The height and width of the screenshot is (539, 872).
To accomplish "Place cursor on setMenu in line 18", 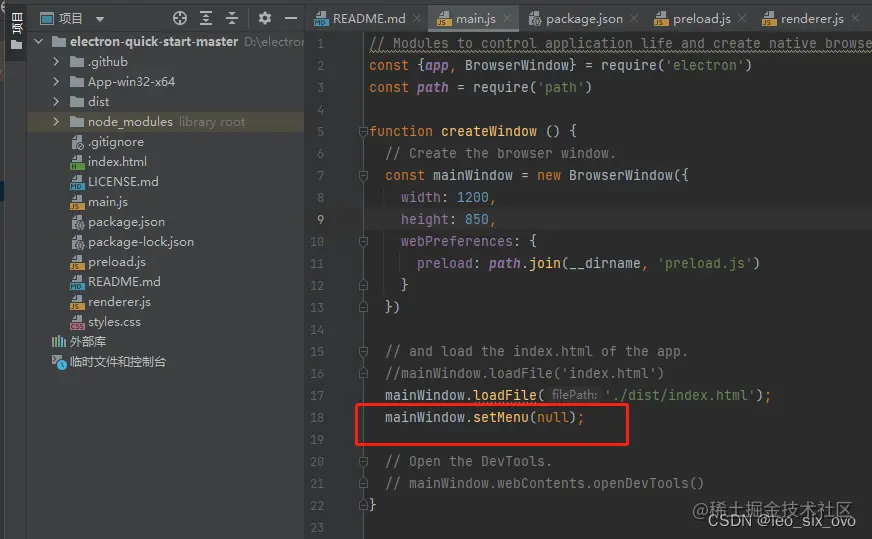I will click(x=501, y=417).
